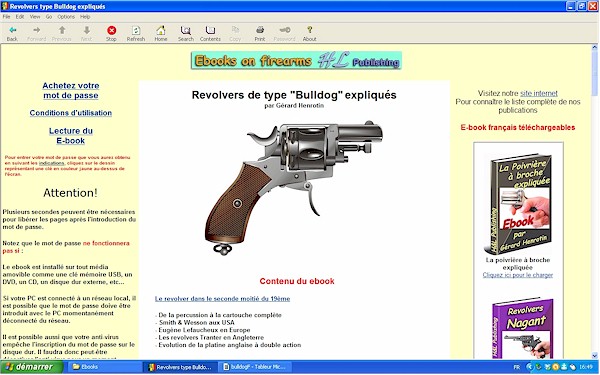
Task: Open the View menu
Action: 35,17
